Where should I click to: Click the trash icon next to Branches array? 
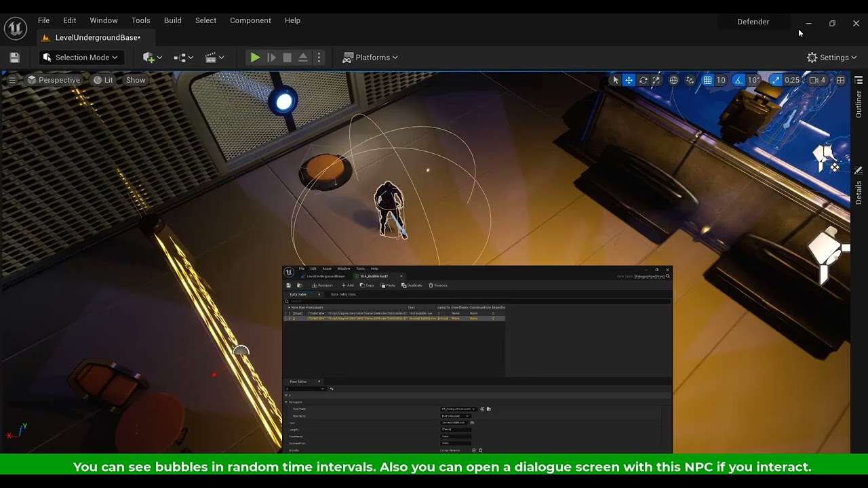[481, 450]
